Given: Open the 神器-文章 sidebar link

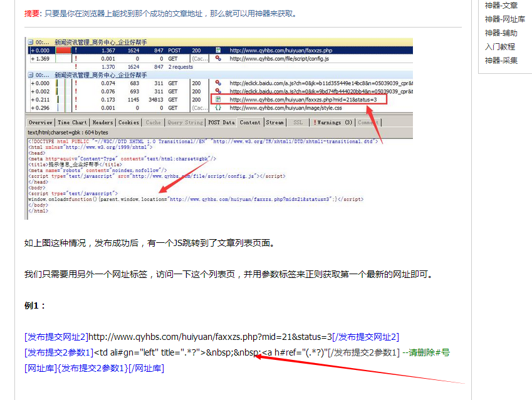Looking at the screenshot, I should pyautogui.click(x=501, y=6).
